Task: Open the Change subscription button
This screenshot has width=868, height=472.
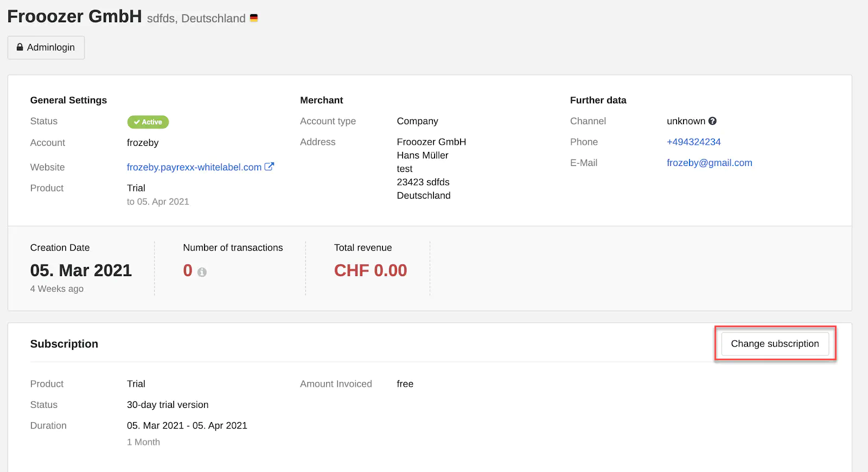Action: tap(775, 343)
